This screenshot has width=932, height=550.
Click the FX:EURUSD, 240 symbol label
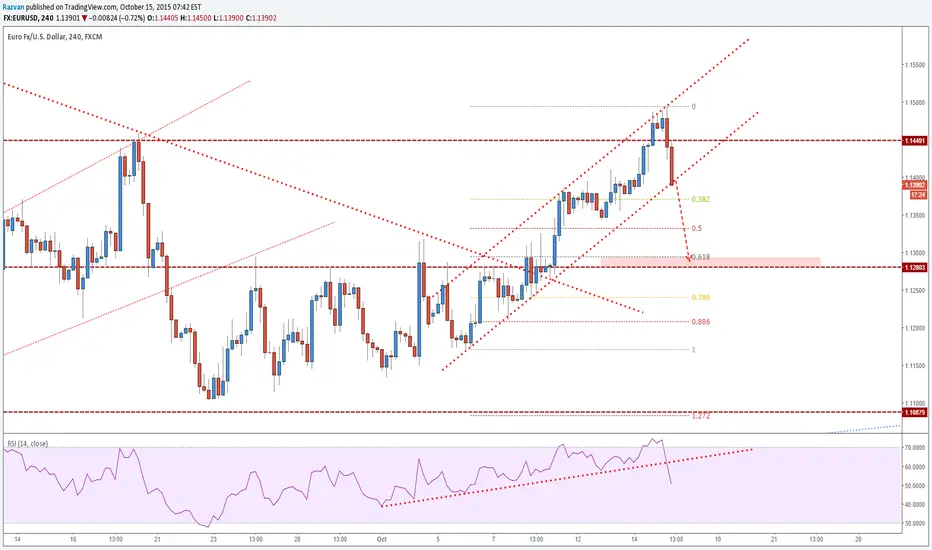[x=29, y=18]
